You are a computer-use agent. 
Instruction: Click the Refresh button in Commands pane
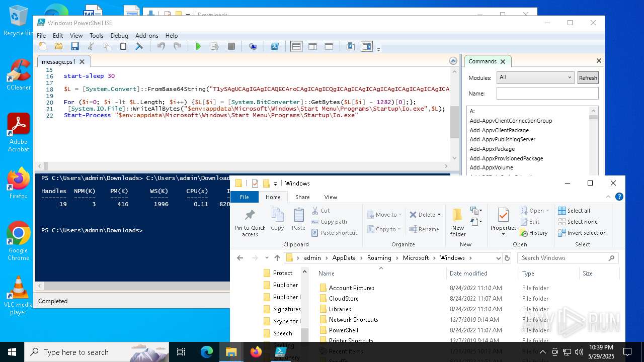point(588,77)
